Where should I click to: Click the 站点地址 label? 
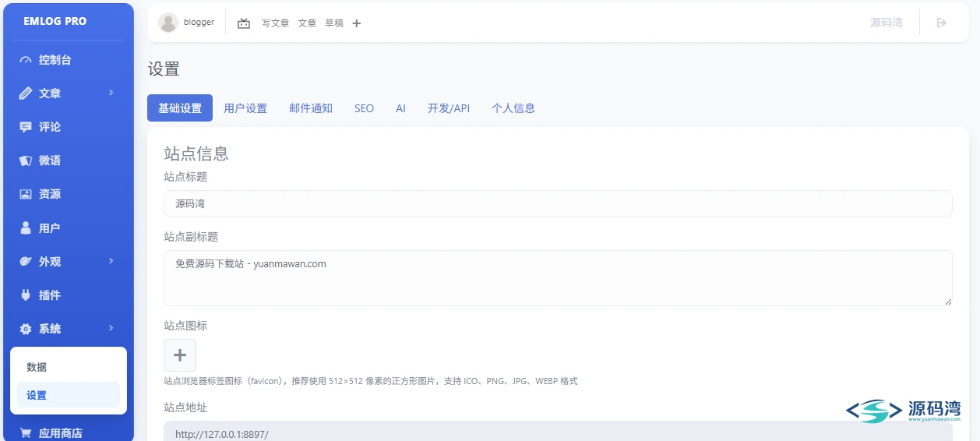(185, 407)
